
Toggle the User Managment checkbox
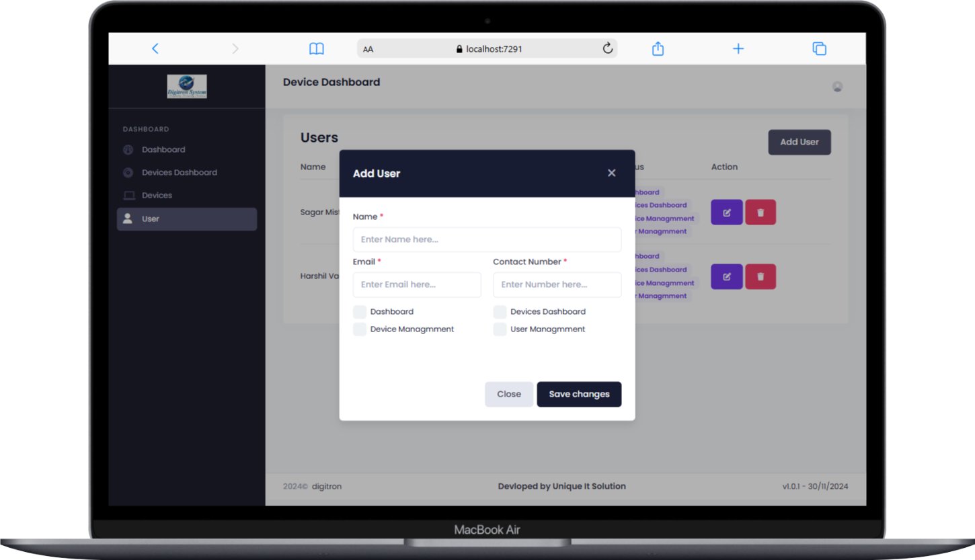(x=500, y=329)
